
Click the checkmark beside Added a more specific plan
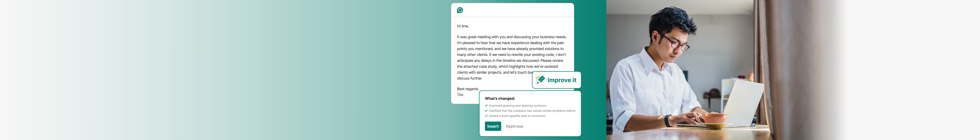click(486, 116)
